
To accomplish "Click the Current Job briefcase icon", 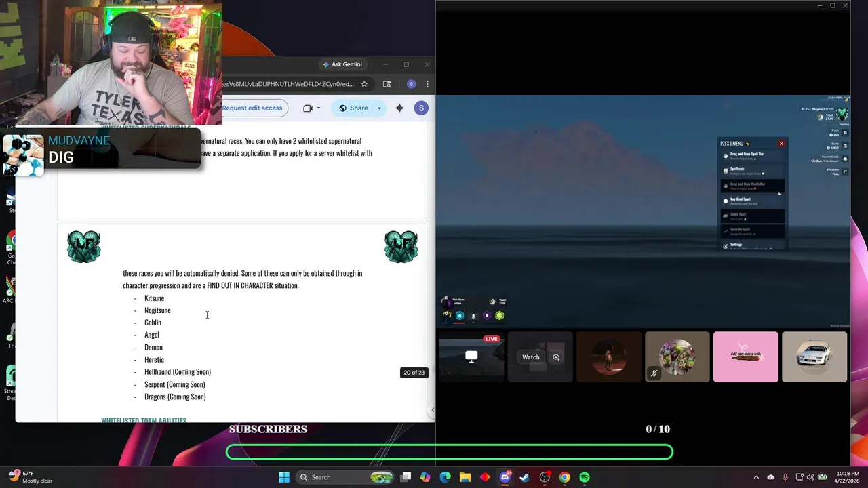I will [x=845, y=159].
